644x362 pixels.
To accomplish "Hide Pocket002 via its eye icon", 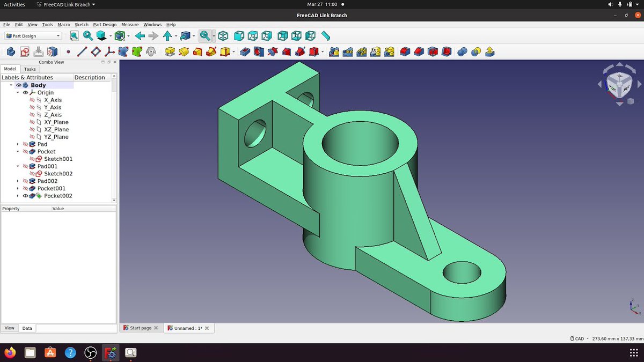I will click(25, 196).
